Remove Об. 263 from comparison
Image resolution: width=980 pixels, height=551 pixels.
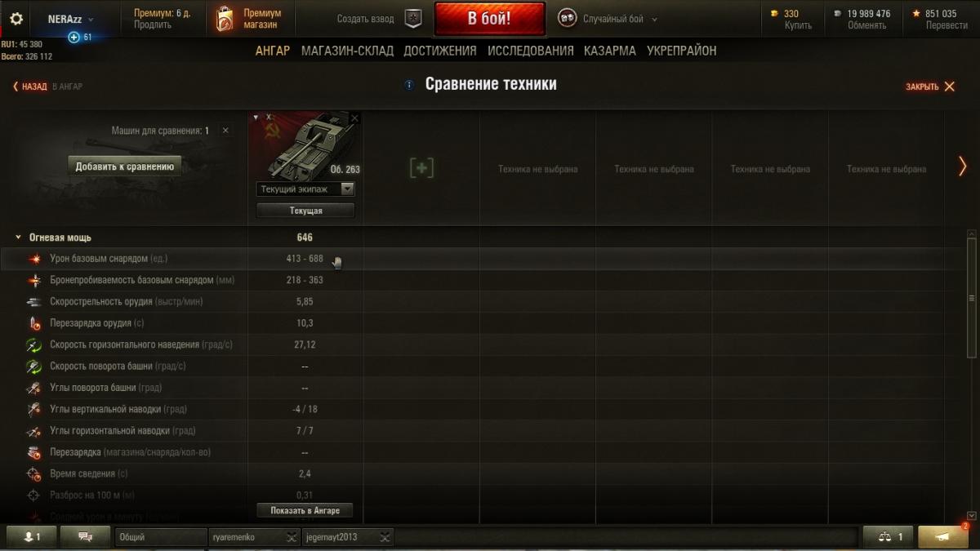coord(354,118)
